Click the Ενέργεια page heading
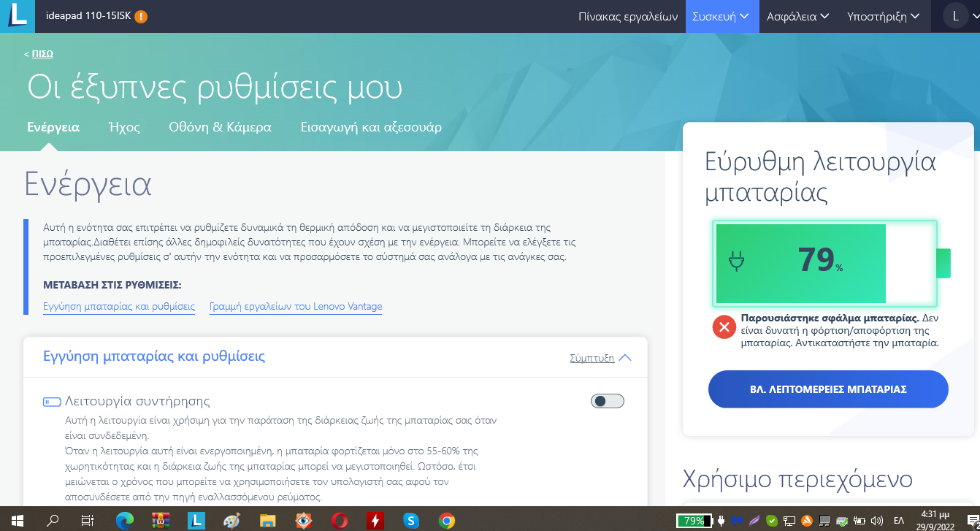This screenshot has height=531, width=980. (x=88, y=184)
